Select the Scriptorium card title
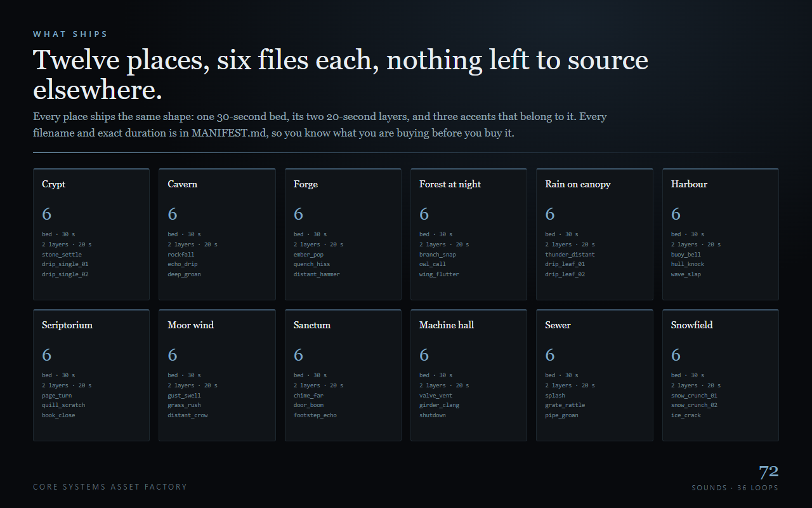 [x=67, y=325]
